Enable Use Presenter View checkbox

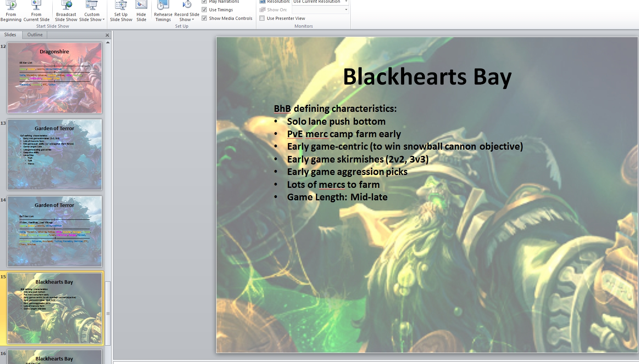262,18
